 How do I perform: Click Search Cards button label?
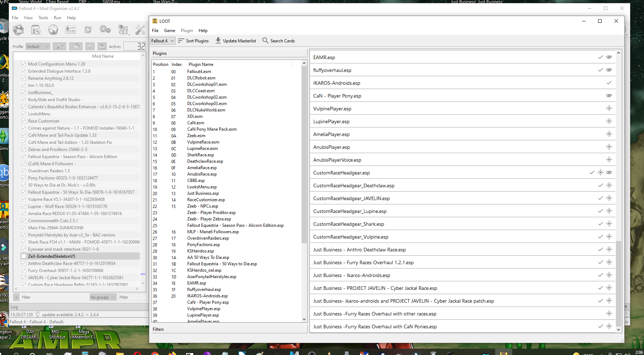point(283,41)
